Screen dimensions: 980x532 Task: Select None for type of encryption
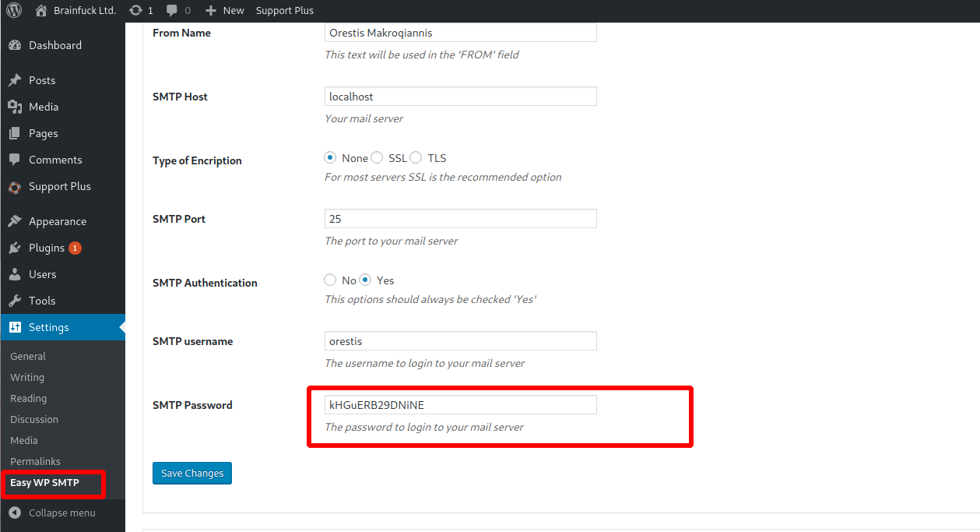coord(330,157)
